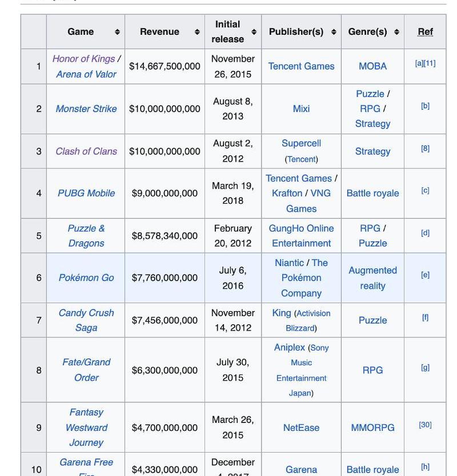Open the Honor of Kings link
The height and width of the screenshot is (476, 457).
pos(83,59)
